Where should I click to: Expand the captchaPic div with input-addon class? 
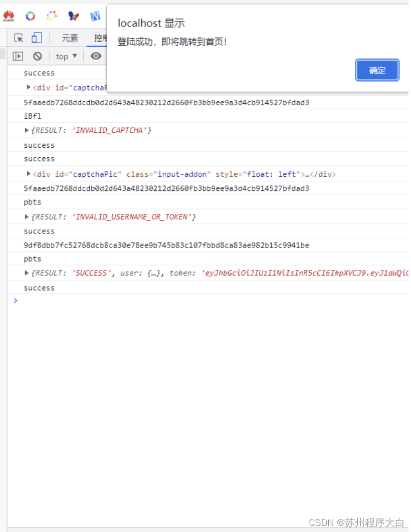(x=29, y=174)
